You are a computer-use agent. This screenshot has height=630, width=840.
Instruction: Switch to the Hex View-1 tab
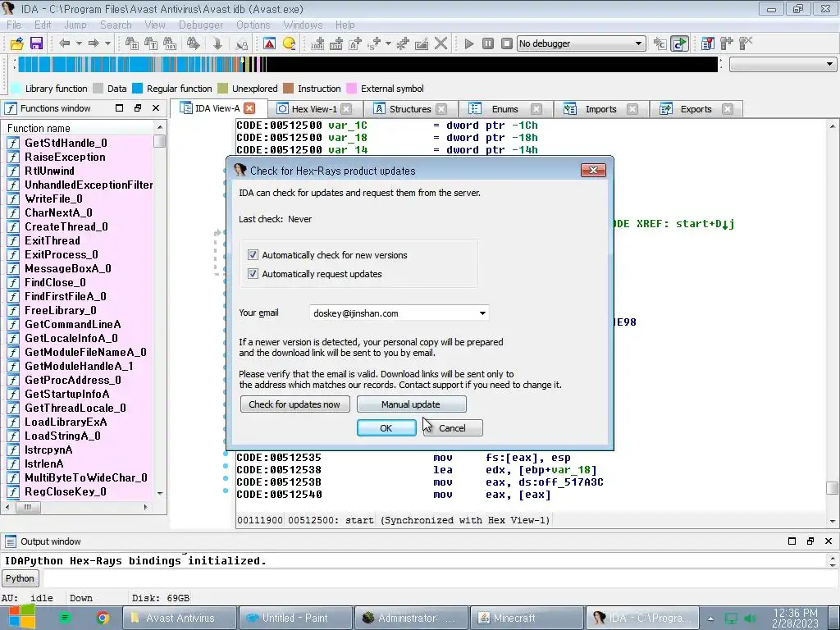point(313,109)
